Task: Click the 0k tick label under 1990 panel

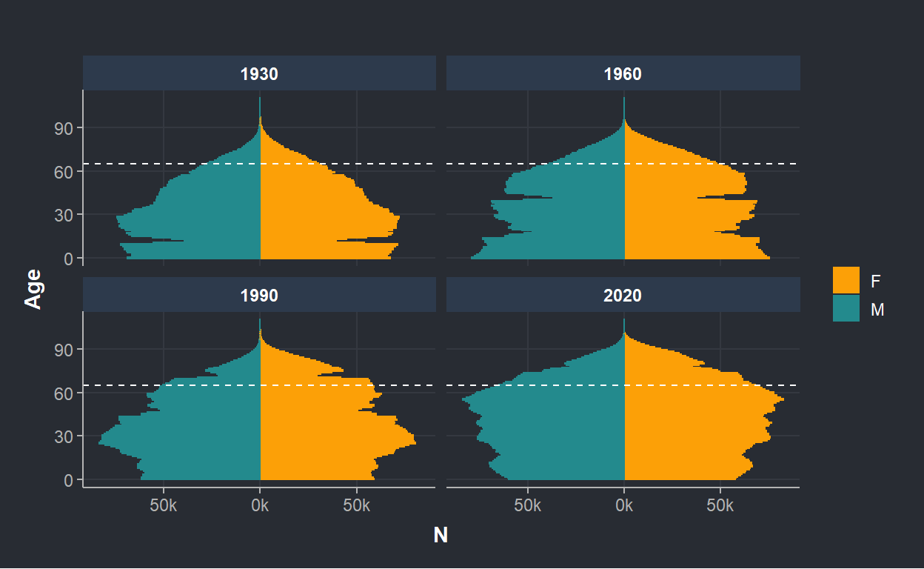Action: (260, 506)
